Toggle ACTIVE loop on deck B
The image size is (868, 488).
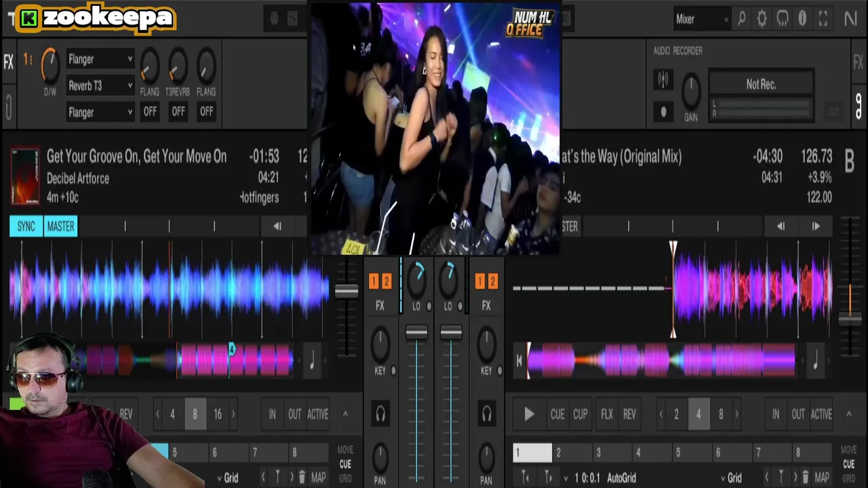click(x=821, y=414)
